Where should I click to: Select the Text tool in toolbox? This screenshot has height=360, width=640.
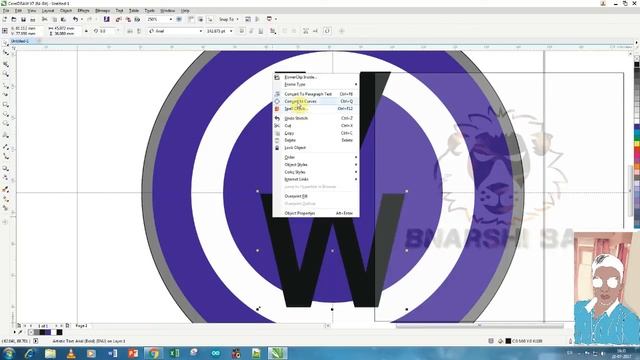coord(6,135)
